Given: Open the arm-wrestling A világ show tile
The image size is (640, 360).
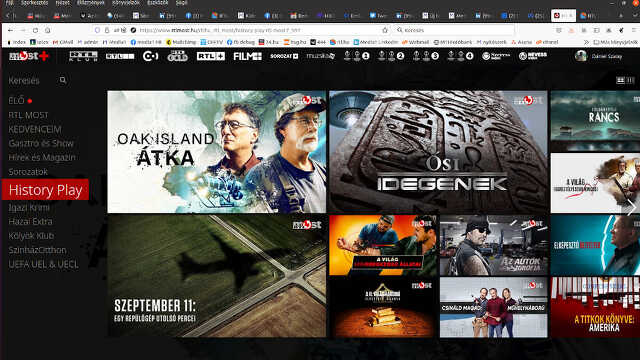Looking at the screenshot, I should [x=383, y=245].
